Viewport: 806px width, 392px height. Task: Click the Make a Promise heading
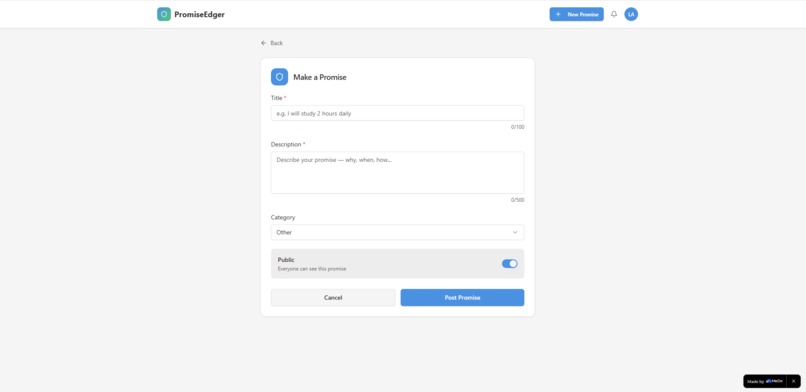tap(320, 77)
